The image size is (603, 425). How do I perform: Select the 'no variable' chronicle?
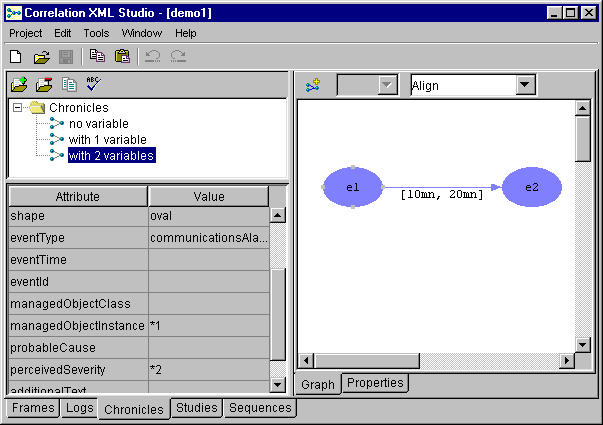coord(97,124)
